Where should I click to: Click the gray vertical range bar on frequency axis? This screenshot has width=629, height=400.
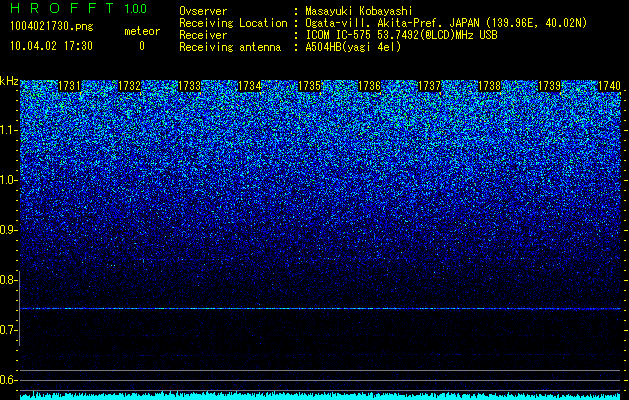tap(19, 308)
